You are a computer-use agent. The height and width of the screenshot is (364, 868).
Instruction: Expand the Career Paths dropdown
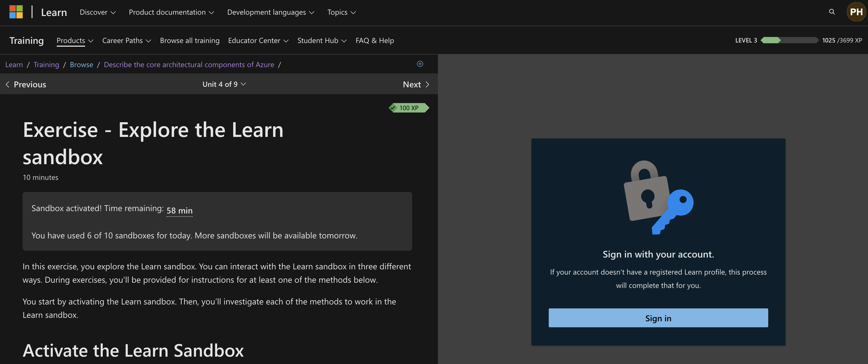tap(126, 40)
